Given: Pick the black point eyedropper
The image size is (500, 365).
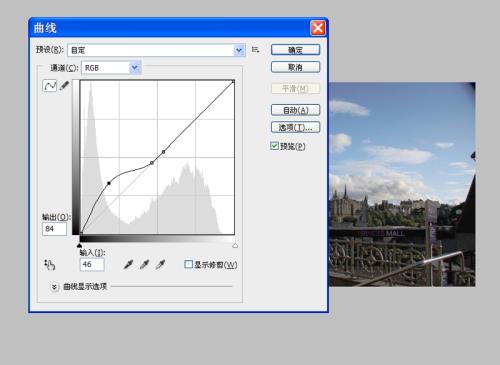Looking at the screenshot, I should click(128, 265).
